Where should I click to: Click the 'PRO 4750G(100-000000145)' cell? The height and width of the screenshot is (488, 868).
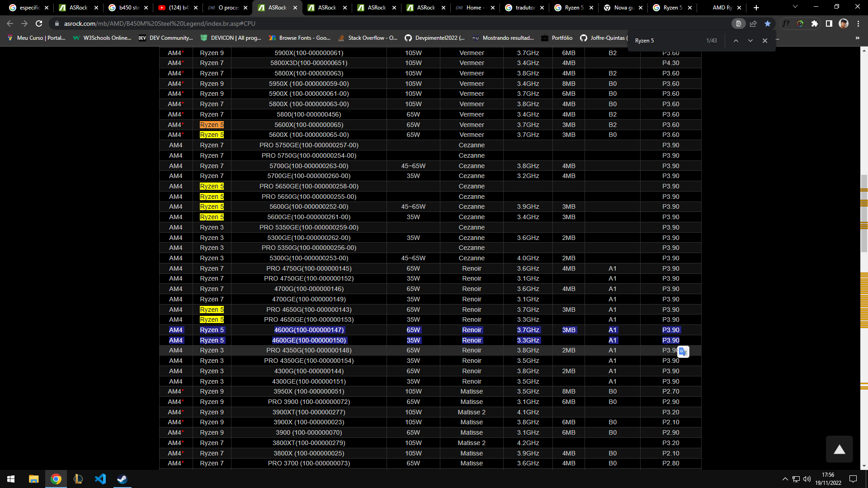[x=309, y=268]
